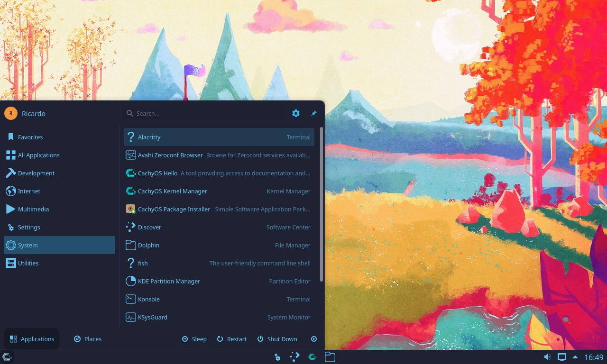
Task: Open clock showing 16:49
Action: pos(594,357)
